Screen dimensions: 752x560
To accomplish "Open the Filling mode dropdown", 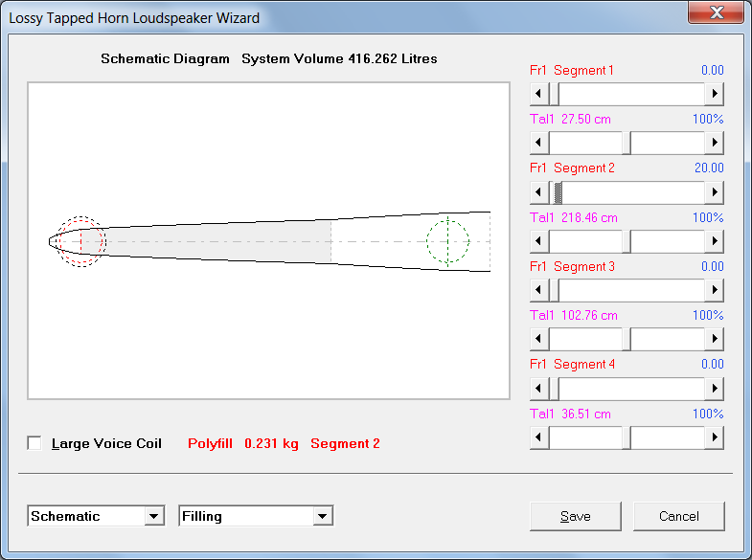I will tap(322, 516).
